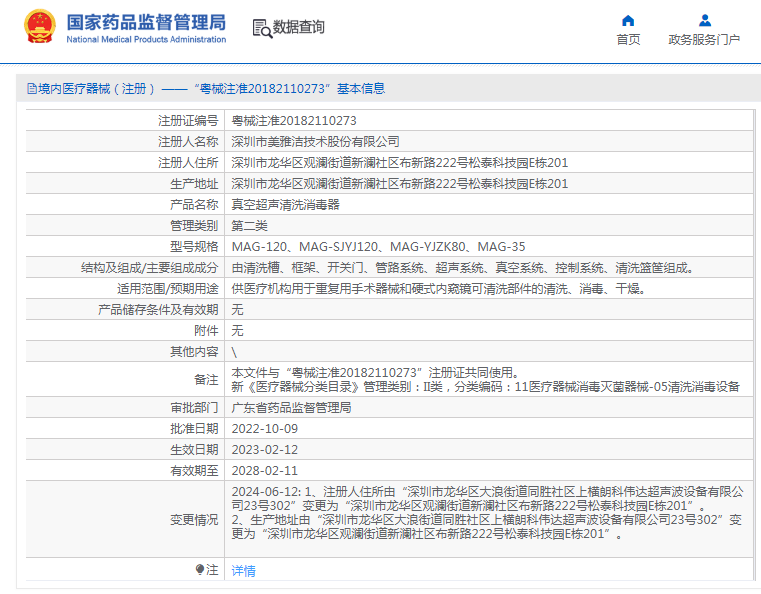Select approval department 广东省药品监督管理局
This screenshot has width=761, height=594.
(x=291, y=408)
